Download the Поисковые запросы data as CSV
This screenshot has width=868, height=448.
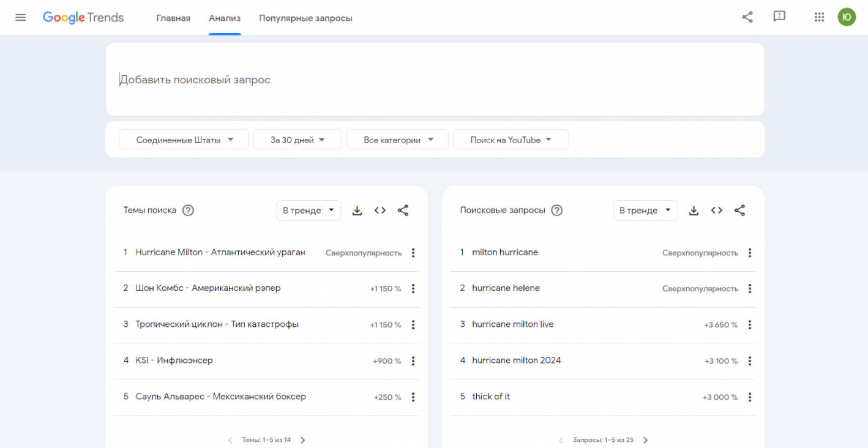694,211
